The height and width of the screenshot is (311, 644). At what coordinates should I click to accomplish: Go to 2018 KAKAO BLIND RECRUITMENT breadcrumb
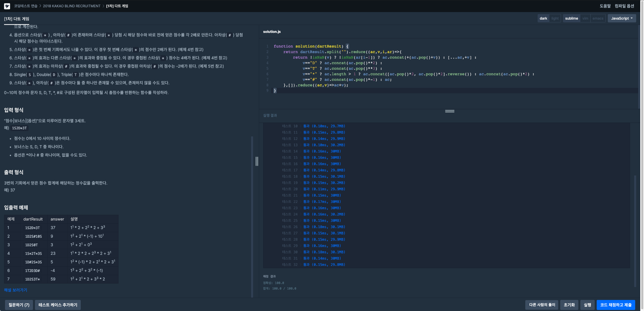tap(71, 6)
